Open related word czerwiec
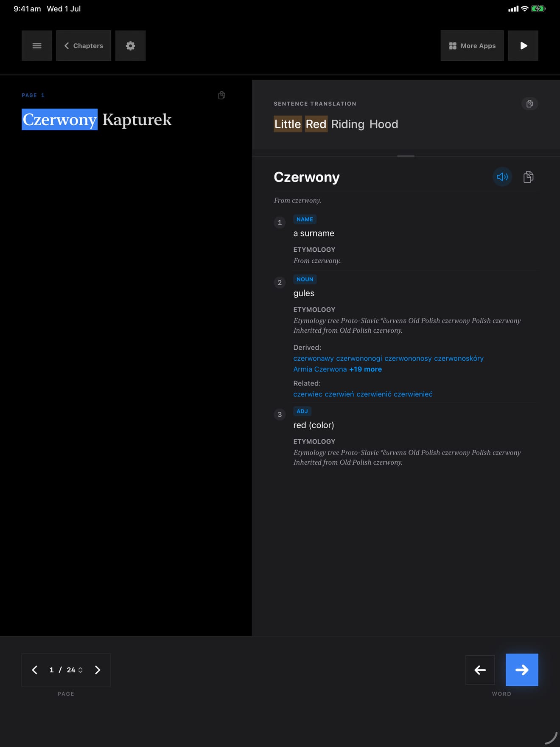Screen dimensions: 560x747 [x=308, y=394]
